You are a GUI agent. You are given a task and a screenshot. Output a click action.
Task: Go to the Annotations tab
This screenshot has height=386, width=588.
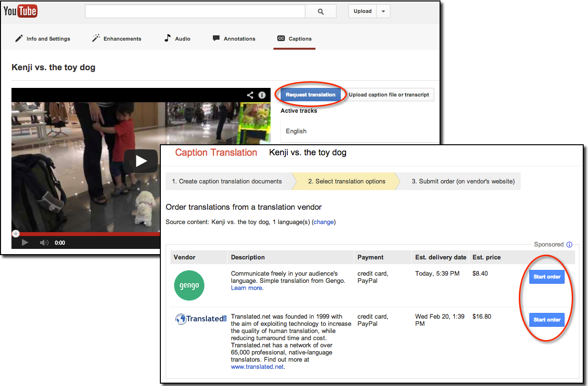coord(234,39)
